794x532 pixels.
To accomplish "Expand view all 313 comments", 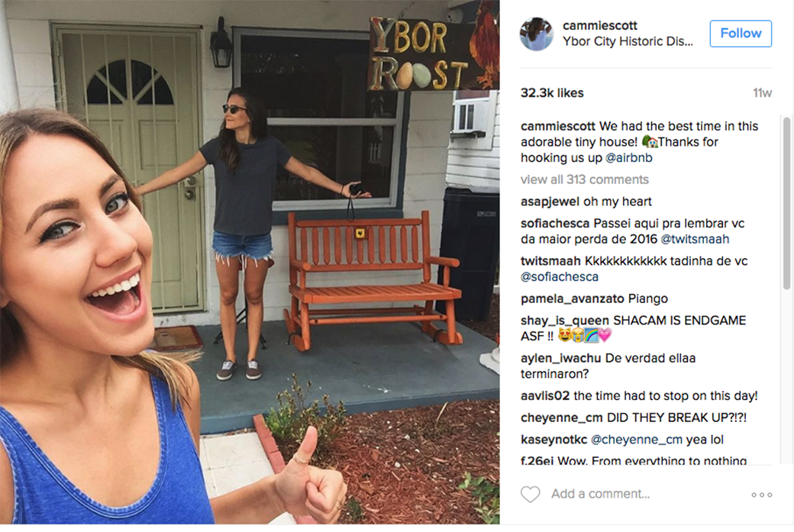I will tap(584, 179).
